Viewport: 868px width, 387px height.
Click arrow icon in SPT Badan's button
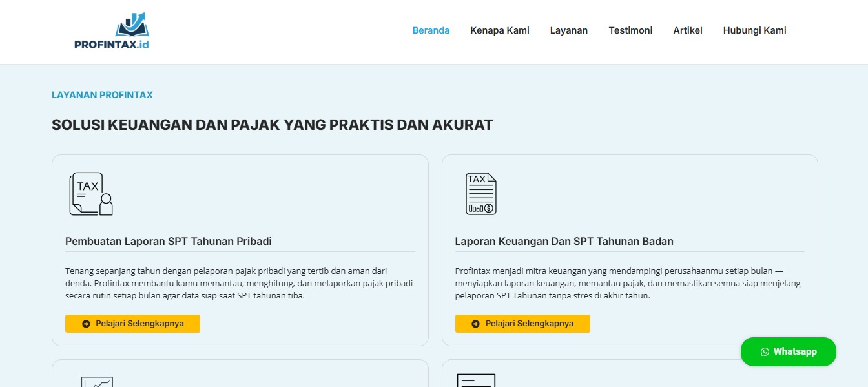click(476, 324)
